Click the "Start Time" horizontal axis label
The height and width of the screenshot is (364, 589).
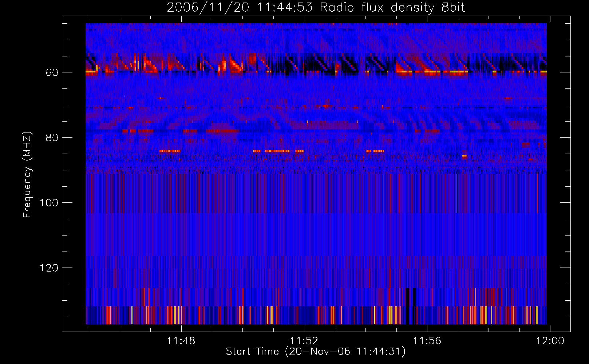pyautogui.click(x=315, y=352)
